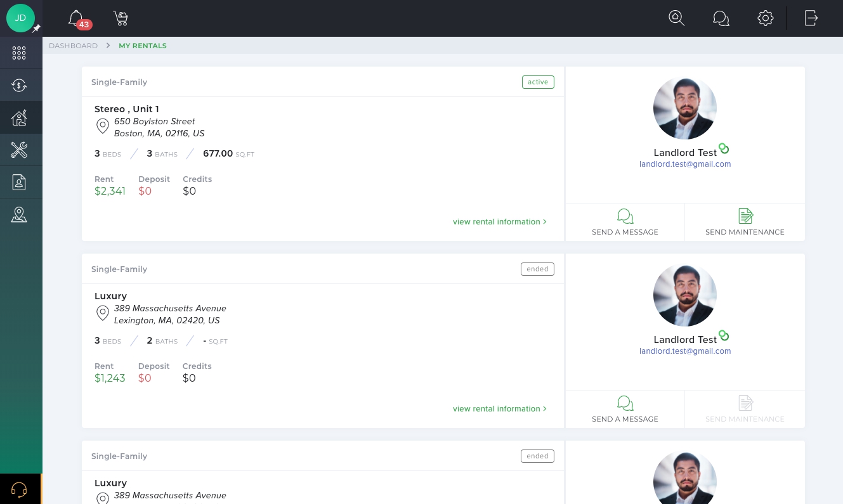Click landlord email in Luxury rental card
The image size is (843, 504).
coord(685,351)
